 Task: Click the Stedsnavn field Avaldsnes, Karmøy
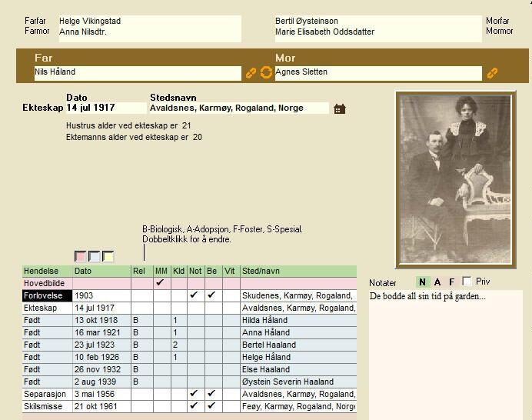pos(239,108)
